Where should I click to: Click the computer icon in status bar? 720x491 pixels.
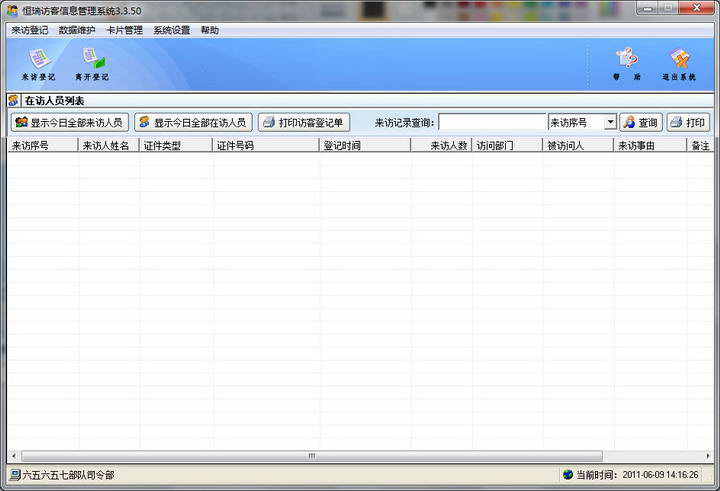[15, 474]
